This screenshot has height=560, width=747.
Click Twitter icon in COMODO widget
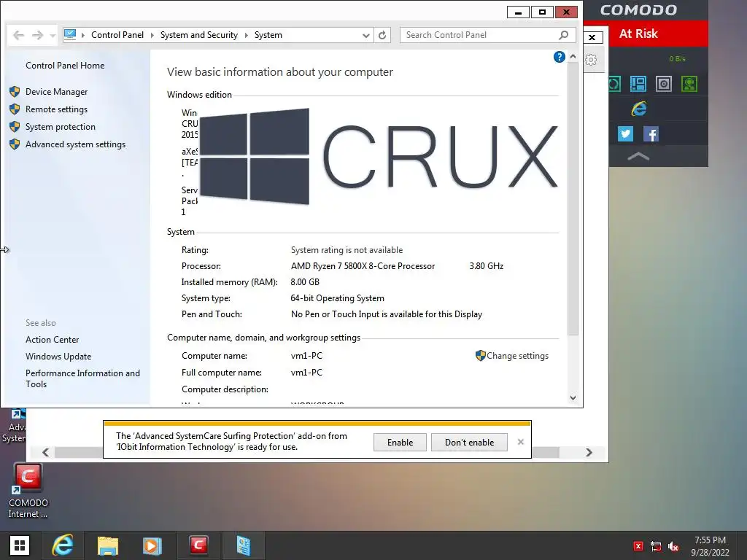tap(625, 134)
